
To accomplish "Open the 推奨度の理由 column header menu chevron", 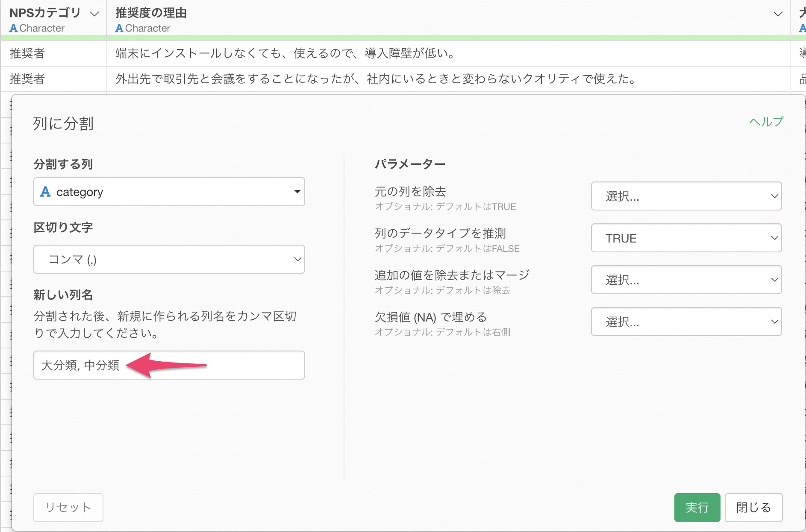I will click(778, 14).
